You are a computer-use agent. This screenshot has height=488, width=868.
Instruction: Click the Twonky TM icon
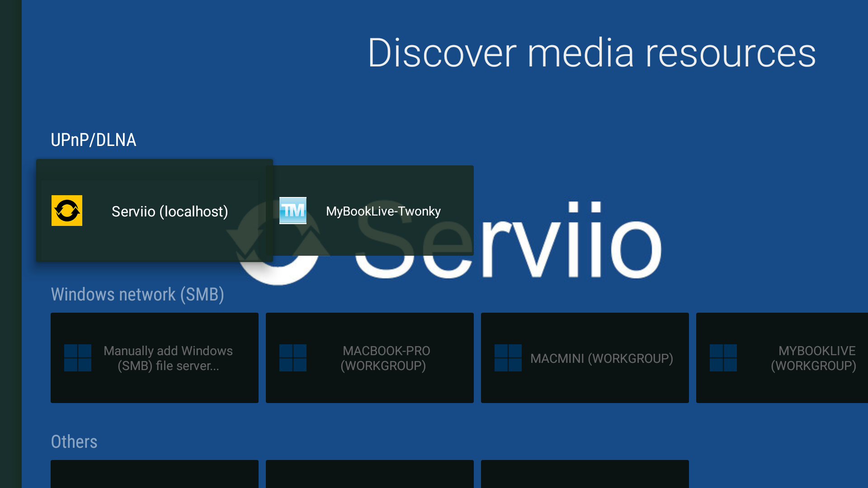[x=293, y=210]
